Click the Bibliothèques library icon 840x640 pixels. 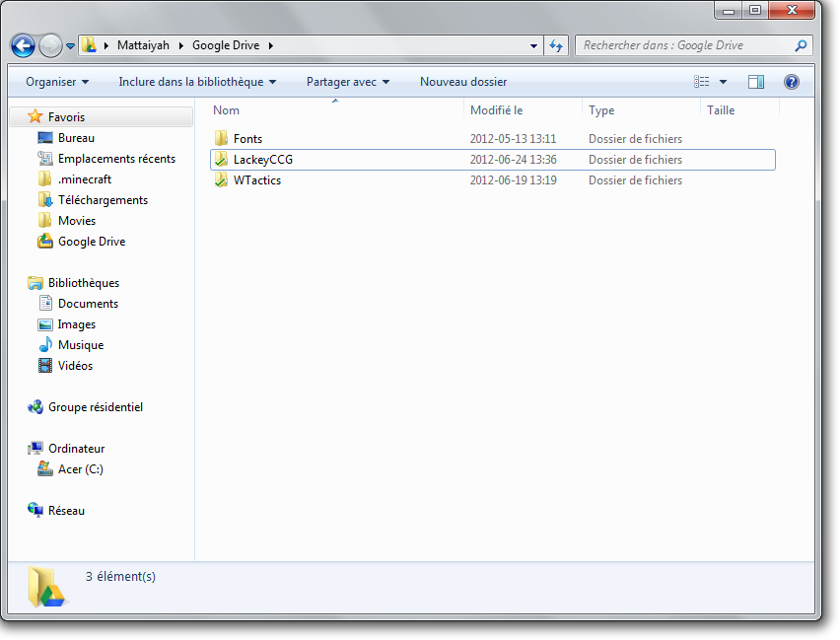coord(35,282)
